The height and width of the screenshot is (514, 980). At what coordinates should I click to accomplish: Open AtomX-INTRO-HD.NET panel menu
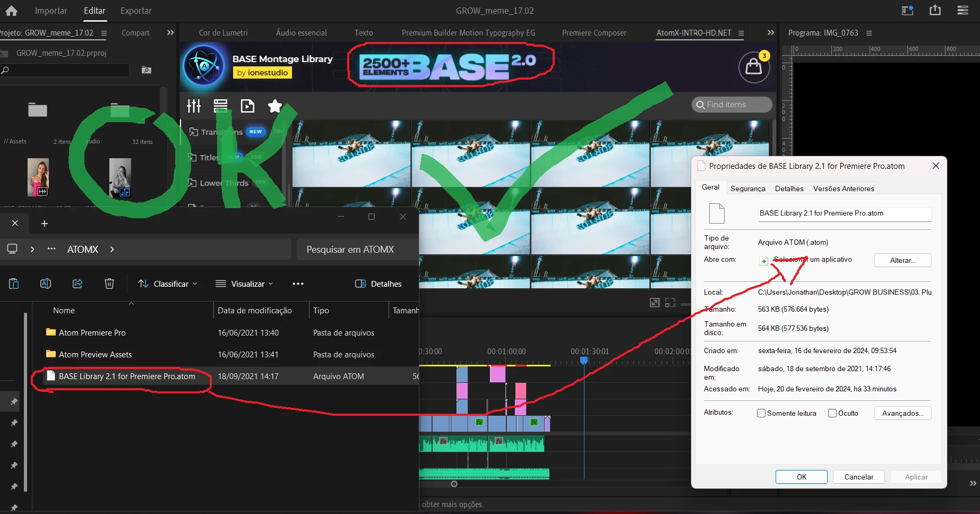[741, 33]
